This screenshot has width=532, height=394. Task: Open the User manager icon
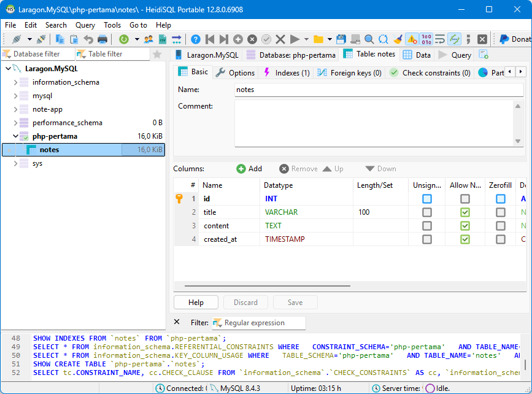click(x=148, y=39)
